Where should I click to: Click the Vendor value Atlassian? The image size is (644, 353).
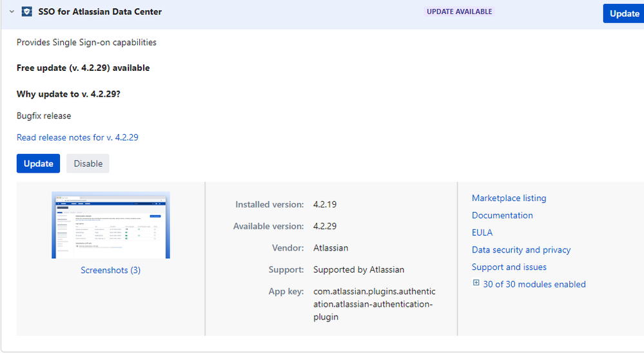point(331,248)
